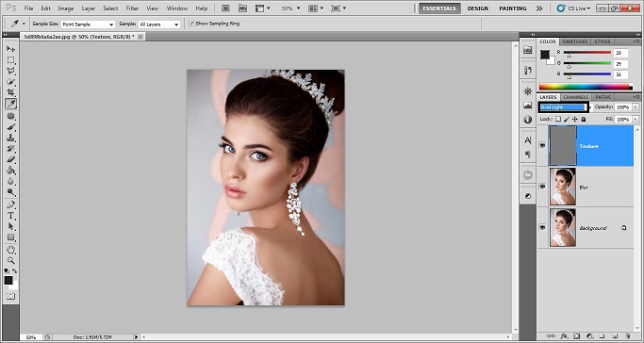
Task: Hide the Blur layer
Action: click(542, 187)
